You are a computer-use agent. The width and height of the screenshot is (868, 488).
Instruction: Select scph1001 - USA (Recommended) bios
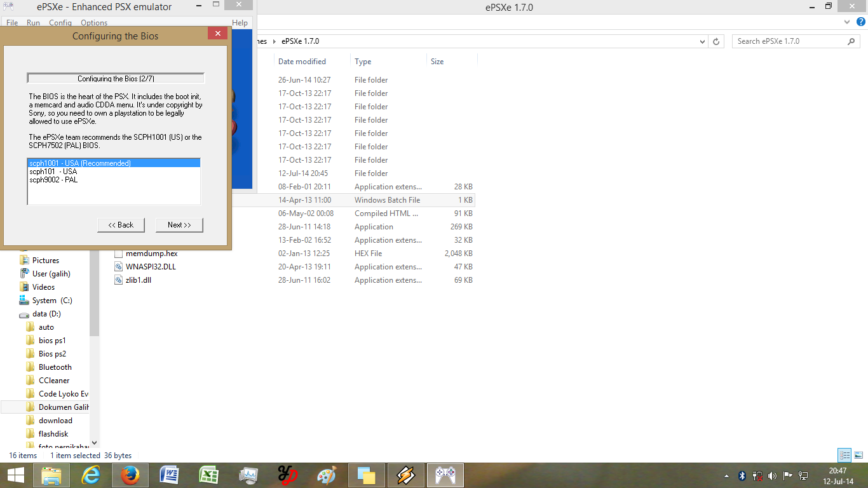114,163
